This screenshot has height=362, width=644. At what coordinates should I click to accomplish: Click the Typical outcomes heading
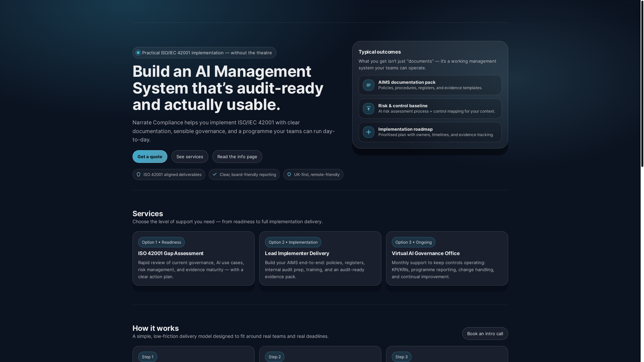(x=380, y=52)
